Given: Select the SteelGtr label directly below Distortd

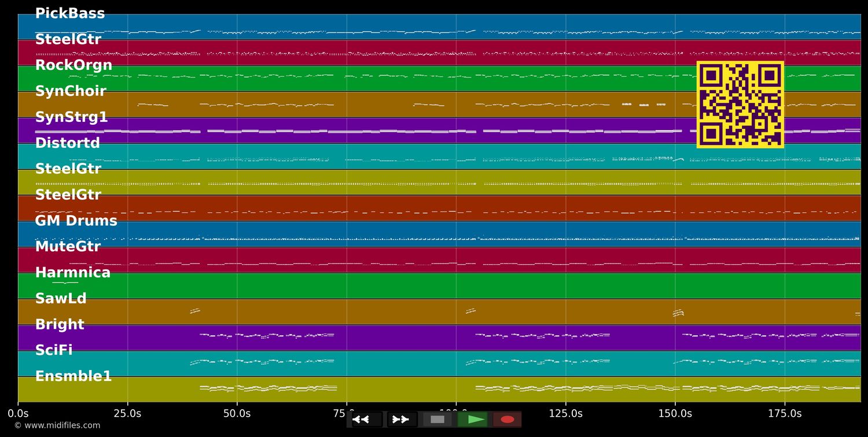Looking at the screenshot, I should [x=68, y=169].
